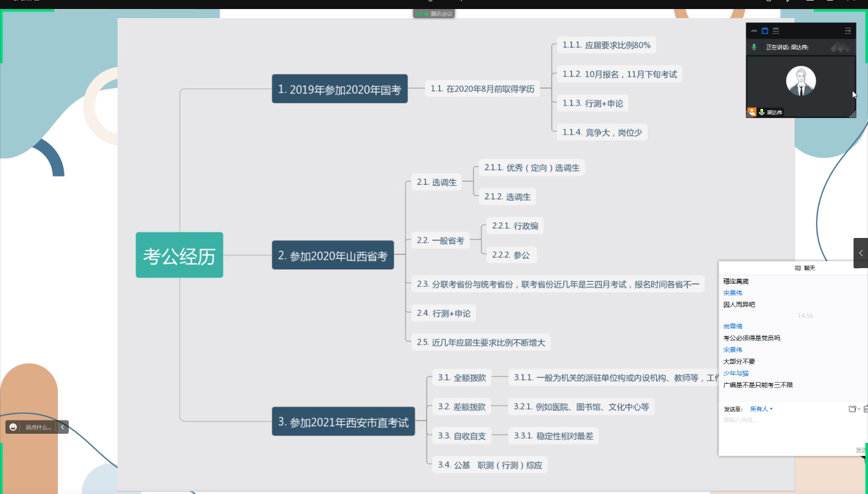Click the green microphone icon beside 正在讲话

pos(754,47)
